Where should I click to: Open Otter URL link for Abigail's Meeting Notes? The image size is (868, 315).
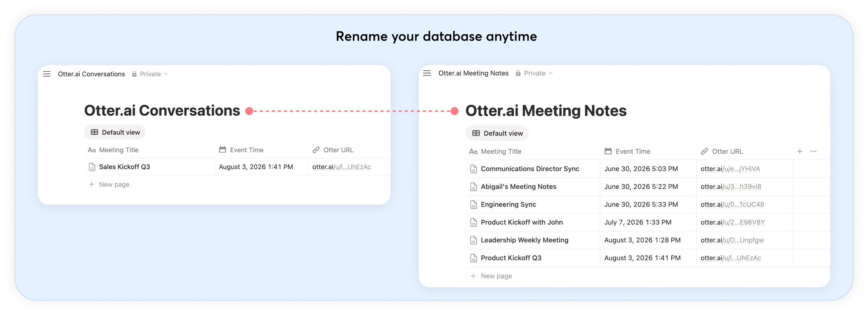click(x=731, y=187)
